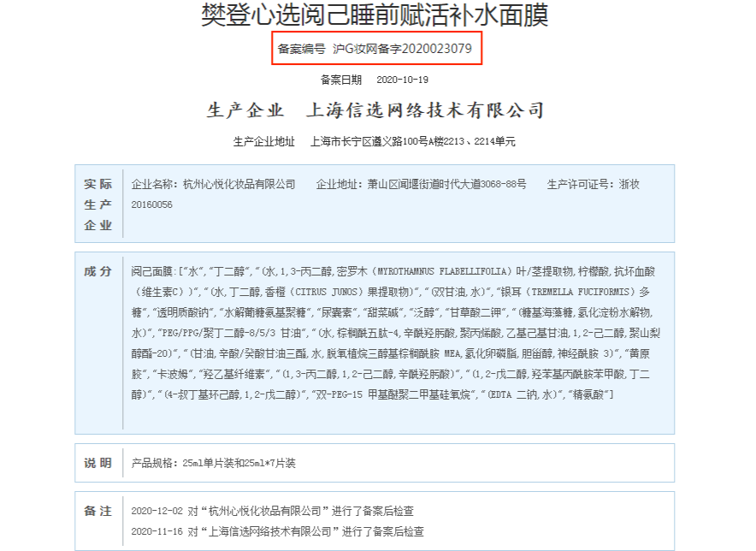Click the filing date 2020-10-19
The width and height of the screenshot is (756, 551).
(x=402, y=80)
